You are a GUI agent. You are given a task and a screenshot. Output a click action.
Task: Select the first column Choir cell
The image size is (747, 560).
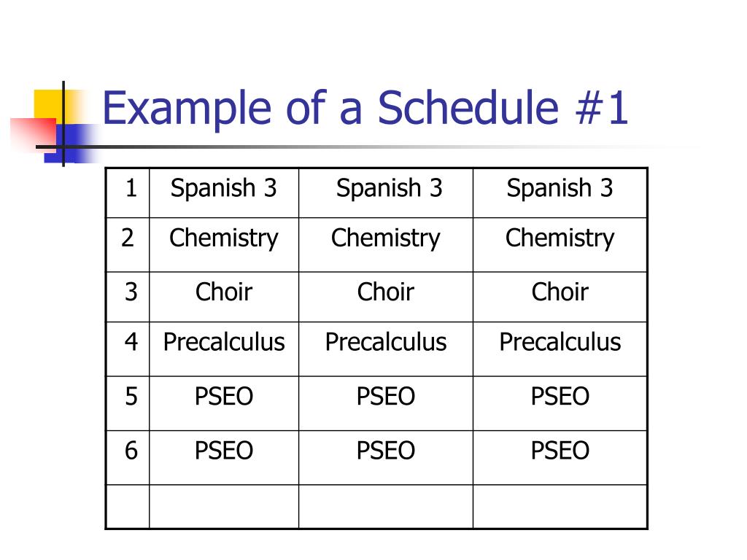click(x=224, y=297)
